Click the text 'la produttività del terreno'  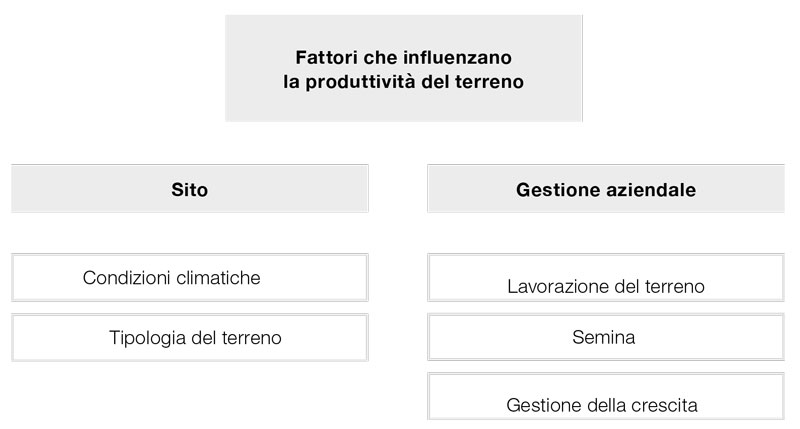coord(404,82)
